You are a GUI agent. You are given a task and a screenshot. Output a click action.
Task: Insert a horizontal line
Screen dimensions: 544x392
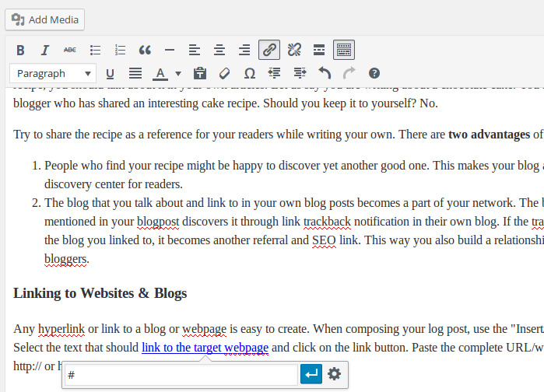[170, 50]
